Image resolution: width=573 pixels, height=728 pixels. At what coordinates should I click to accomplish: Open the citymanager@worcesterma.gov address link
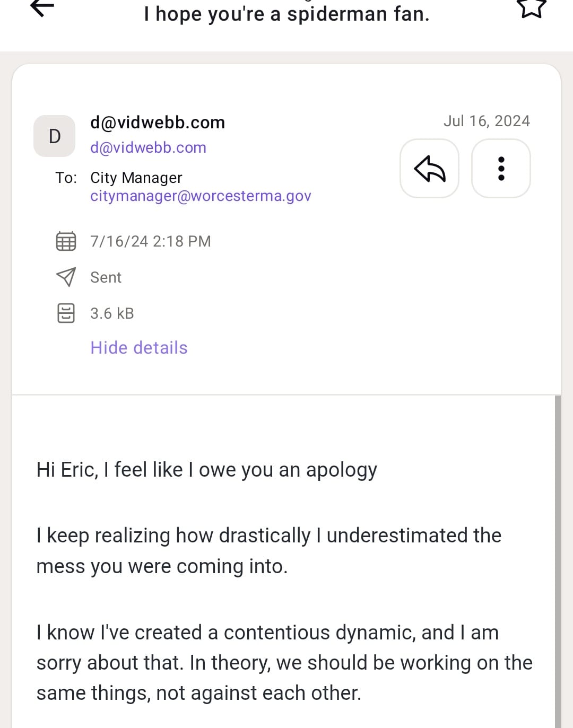201,196
